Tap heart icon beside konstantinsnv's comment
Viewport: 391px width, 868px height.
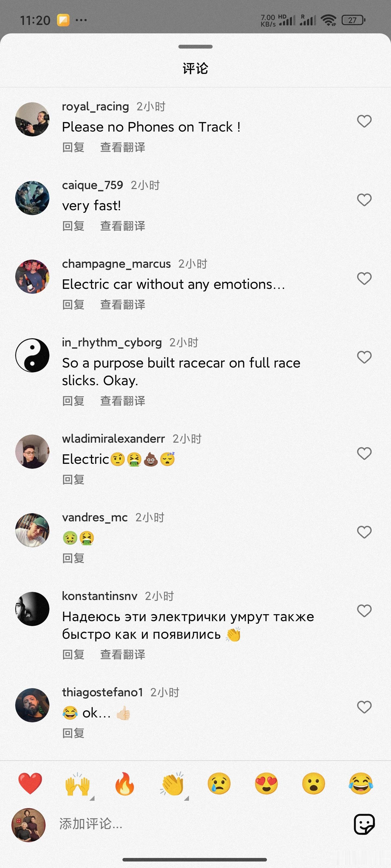(x=364, y=611)
